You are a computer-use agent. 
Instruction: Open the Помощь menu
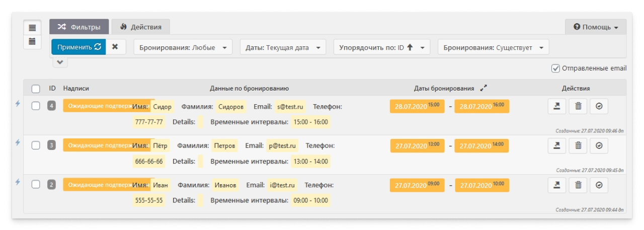[x=596, y=27]
